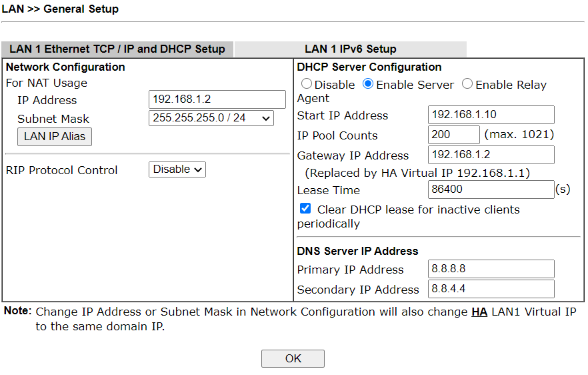Click into the Lease Time field
Image resolution: width=588 pixels, height=375 pixels.
point(491,190)
